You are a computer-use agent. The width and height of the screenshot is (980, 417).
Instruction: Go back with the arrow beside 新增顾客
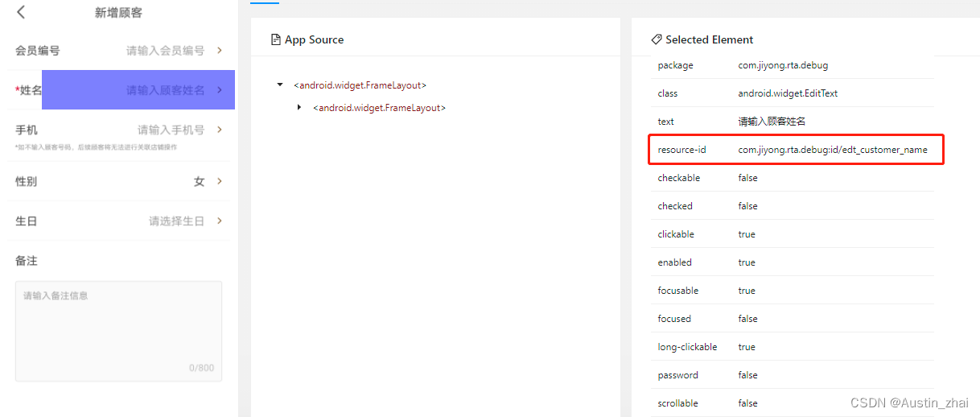pyautogui.click(x=21, y=12)
